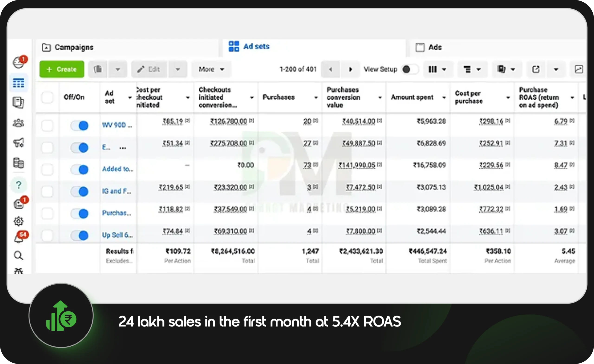
Task: Go to the next page of results
Action: point(351,69)
